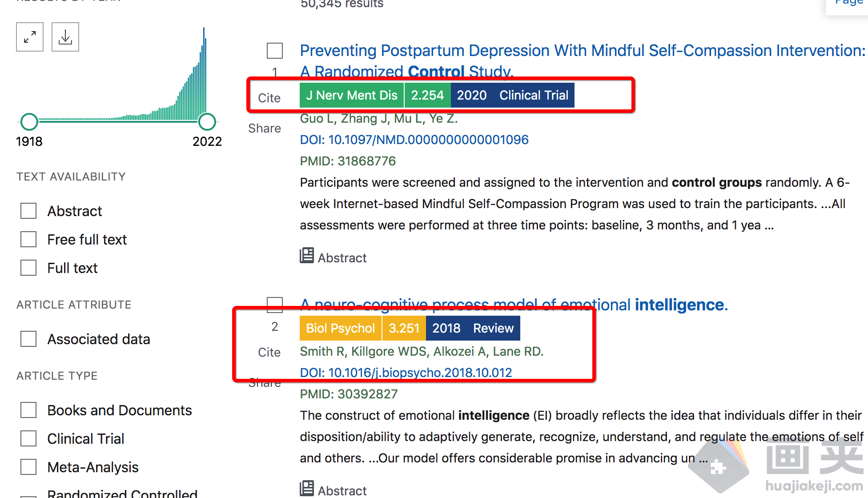Open the Share menu for the first result

coord(264,128)
